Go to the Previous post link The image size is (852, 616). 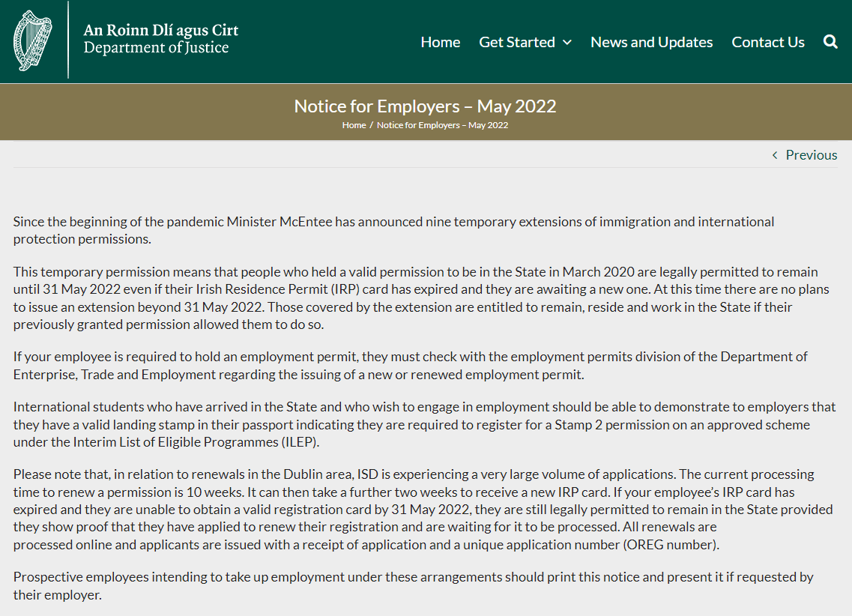[811, 155]
